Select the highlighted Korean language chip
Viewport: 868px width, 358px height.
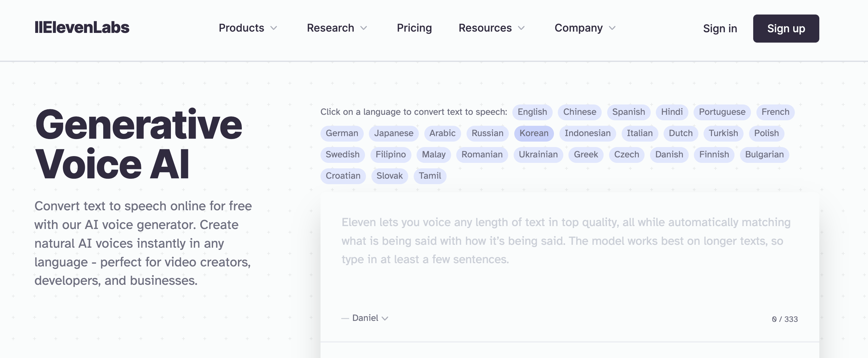pyautogui.click(x=534, y=133)
